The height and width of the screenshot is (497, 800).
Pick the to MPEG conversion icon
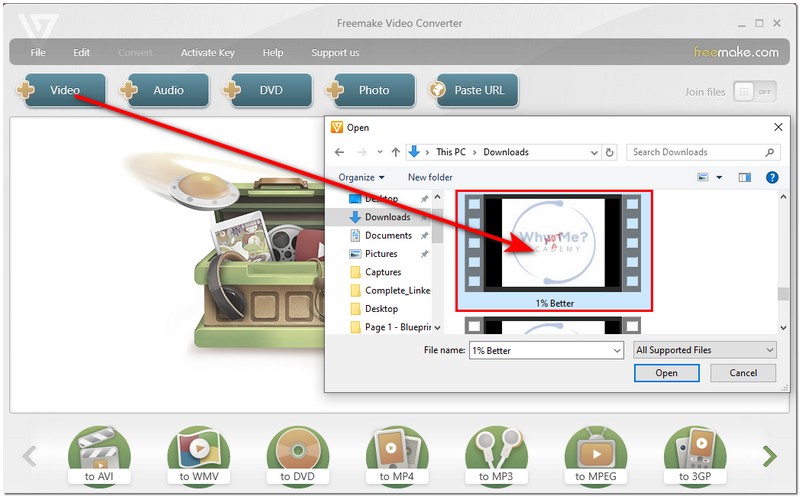(x=596, y=454)
